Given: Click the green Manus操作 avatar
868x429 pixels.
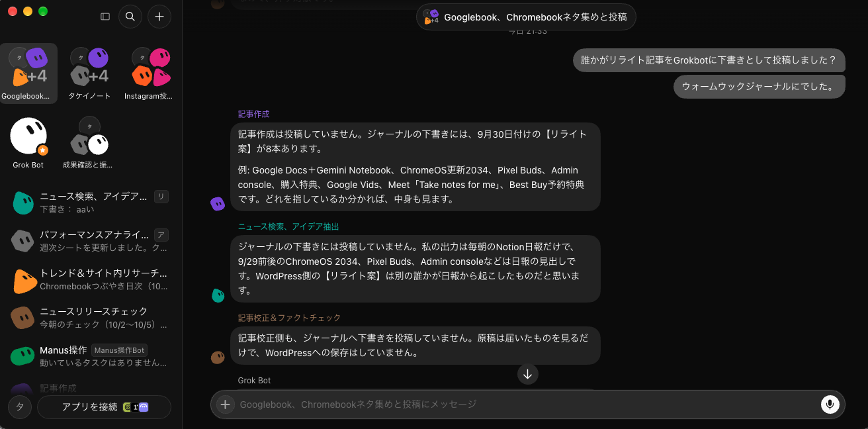Looking at the screenshot, I should click(x=23, y=356).
